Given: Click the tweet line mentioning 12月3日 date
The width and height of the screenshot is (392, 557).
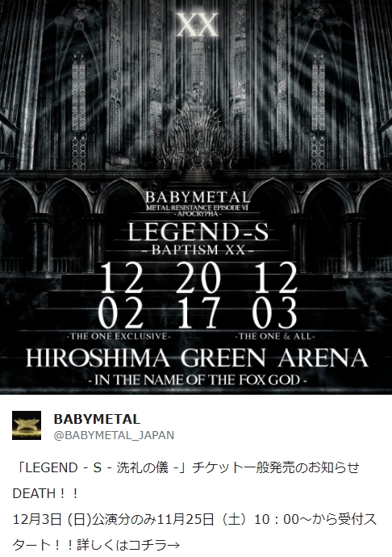Looking at the screenshot, I should [x=194, y=520].
